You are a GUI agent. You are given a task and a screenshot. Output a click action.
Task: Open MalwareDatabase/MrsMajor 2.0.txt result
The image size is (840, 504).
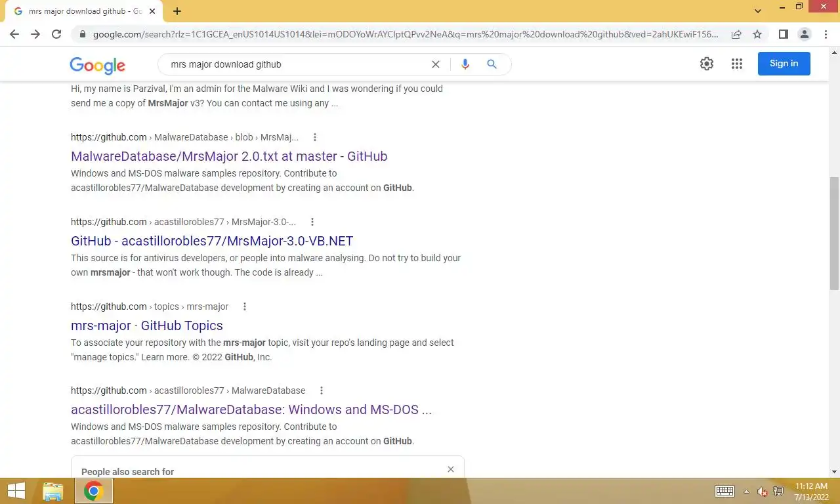pos(229,156)
